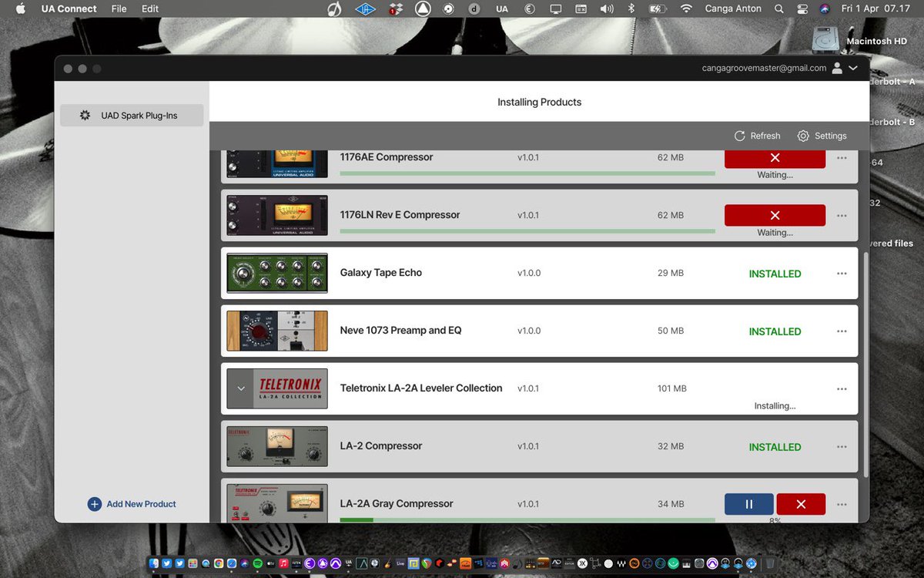924x578 pixels.
Task: Click Neve 1073 INSTALLED status
Action: 775,331
